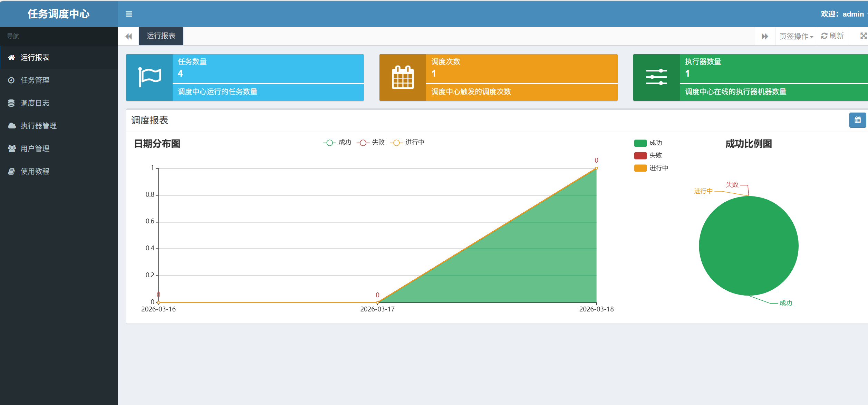Open 使用教程 in the sidebar

click(x=59, y=171)
